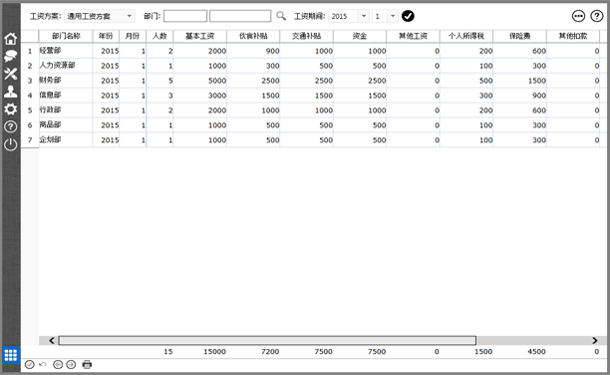Click the scrollbar left arrow
This screenshot has height=375, width=610.
coord(52,340)
